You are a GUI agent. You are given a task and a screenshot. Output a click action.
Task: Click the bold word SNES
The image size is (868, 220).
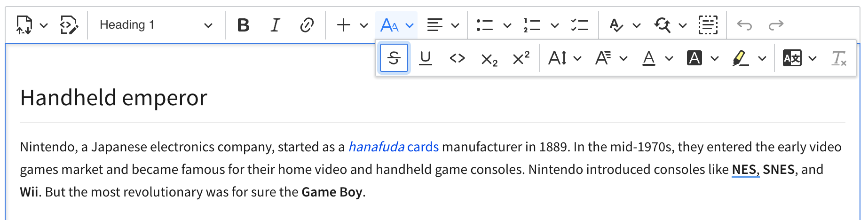pos(779,170)
